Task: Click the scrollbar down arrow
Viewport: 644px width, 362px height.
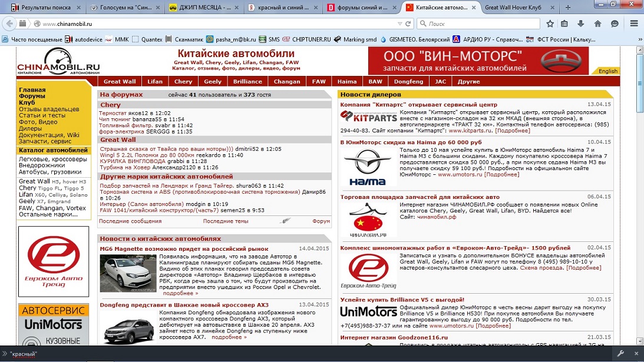Action: (639, 341)
